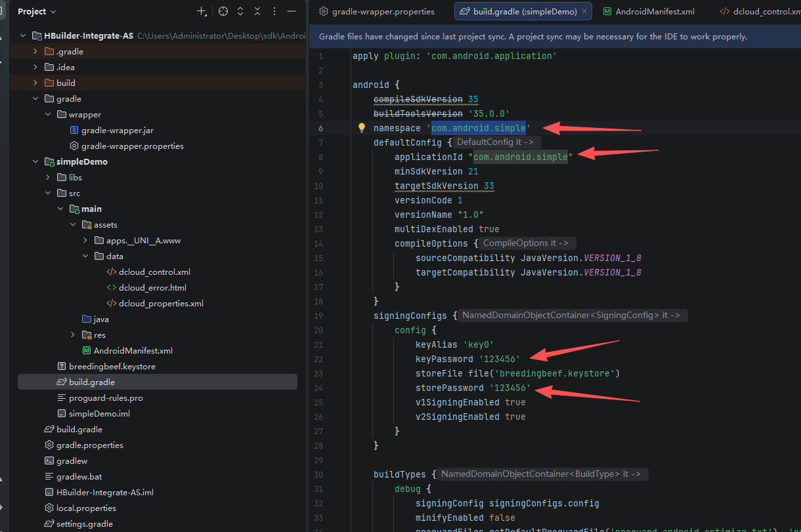
Task: Click the storePassword value '123456'
Action: [510, 388]
